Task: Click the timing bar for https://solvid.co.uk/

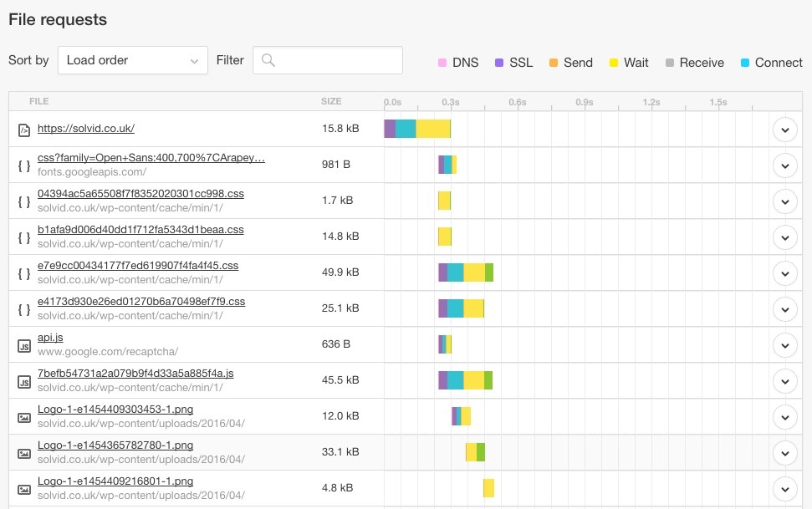Action: click(417, 129)
